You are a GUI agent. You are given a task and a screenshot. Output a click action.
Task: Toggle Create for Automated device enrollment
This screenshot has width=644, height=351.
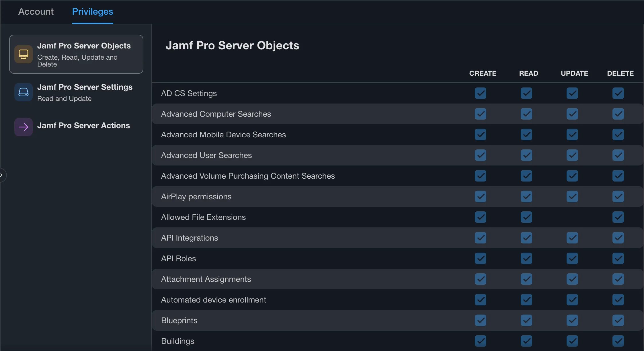click(x=481, y=300)
